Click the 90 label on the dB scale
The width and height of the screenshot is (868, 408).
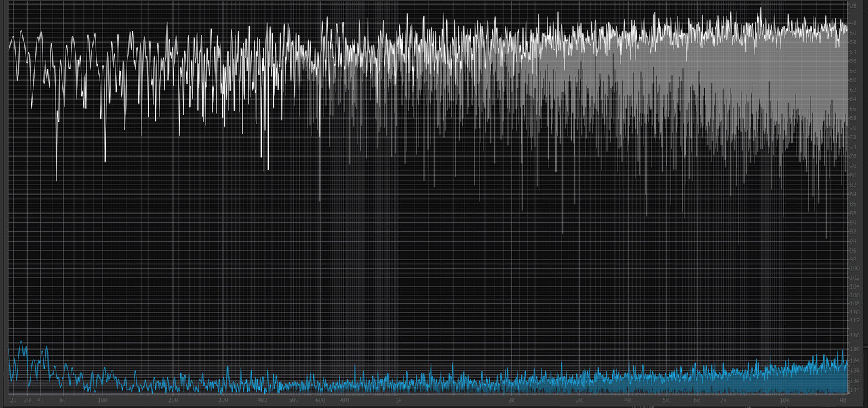(x=852, y=222)
